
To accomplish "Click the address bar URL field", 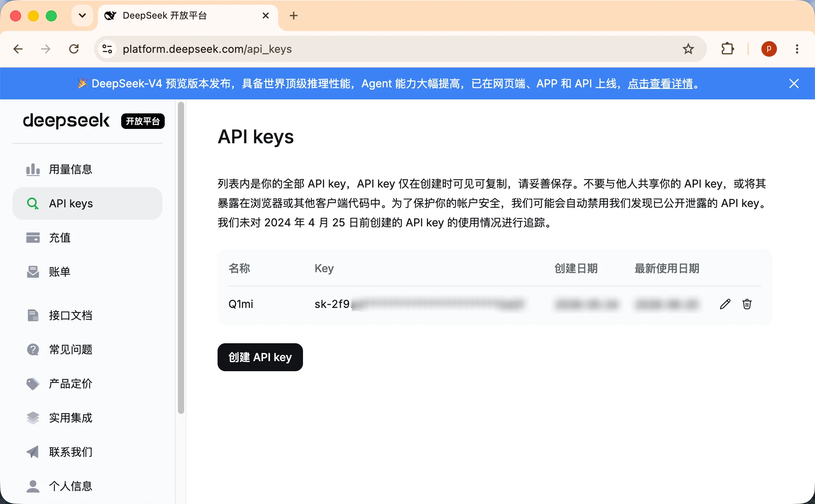I will (x=400, y=49).
